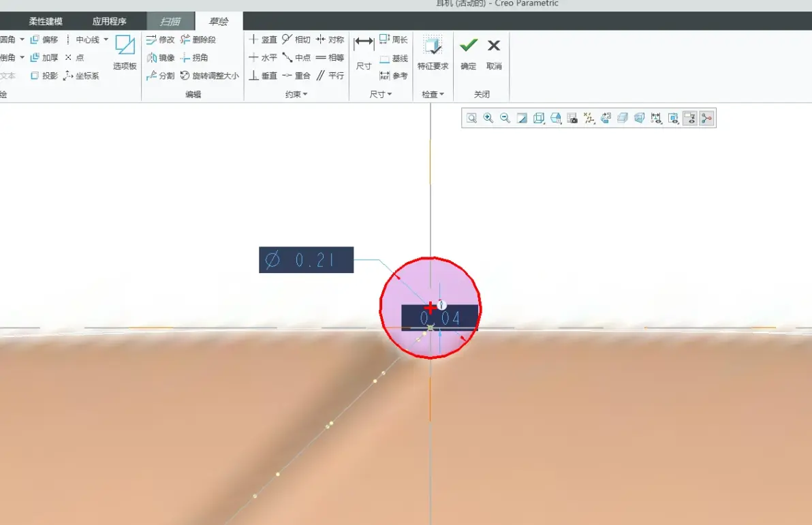Toggle dimension display eye icon
The width and height of the screenshot is (812, 525).
coord(656,118)
